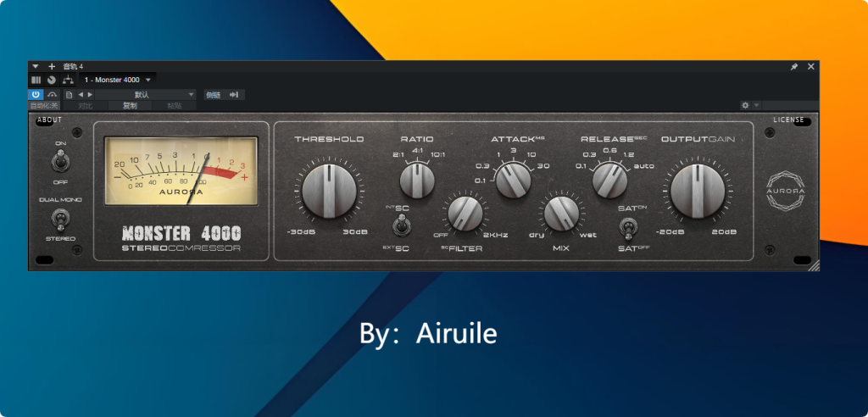Click the RATIO knob

(417, 181)
